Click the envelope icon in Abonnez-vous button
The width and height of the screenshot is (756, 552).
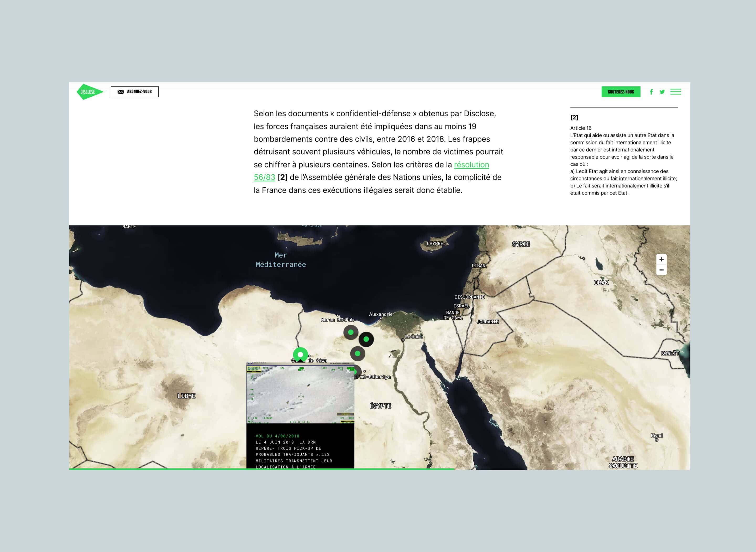(x=120, y=92)
